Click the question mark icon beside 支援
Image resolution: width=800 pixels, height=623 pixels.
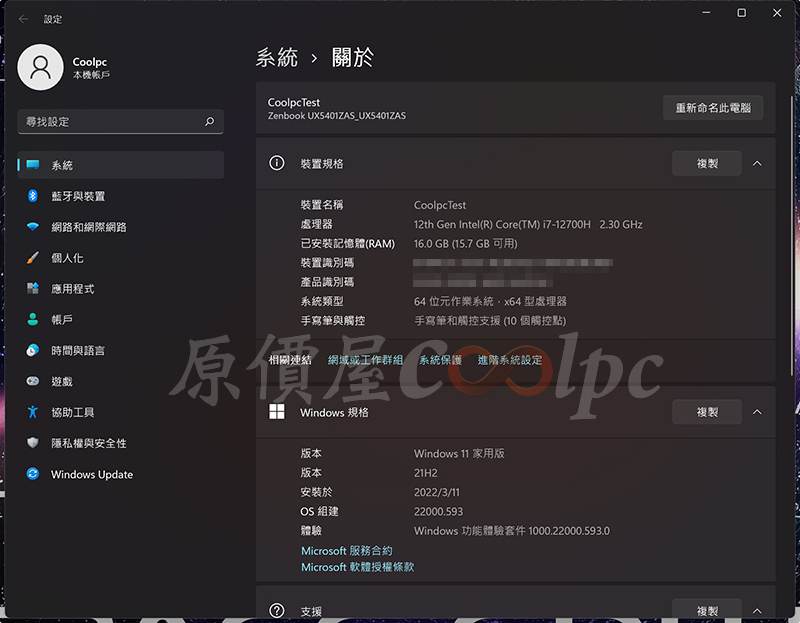277,611
